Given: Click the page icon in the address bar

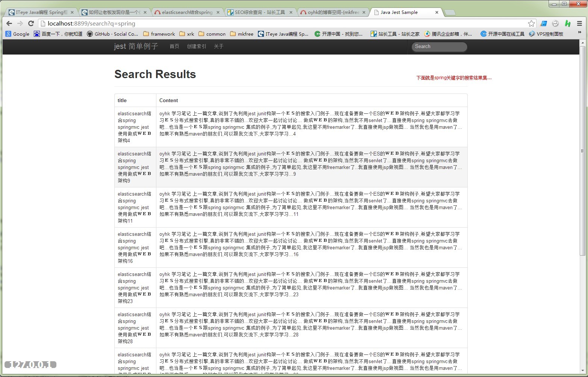Looking at the screenshot, I should (43, 24).
